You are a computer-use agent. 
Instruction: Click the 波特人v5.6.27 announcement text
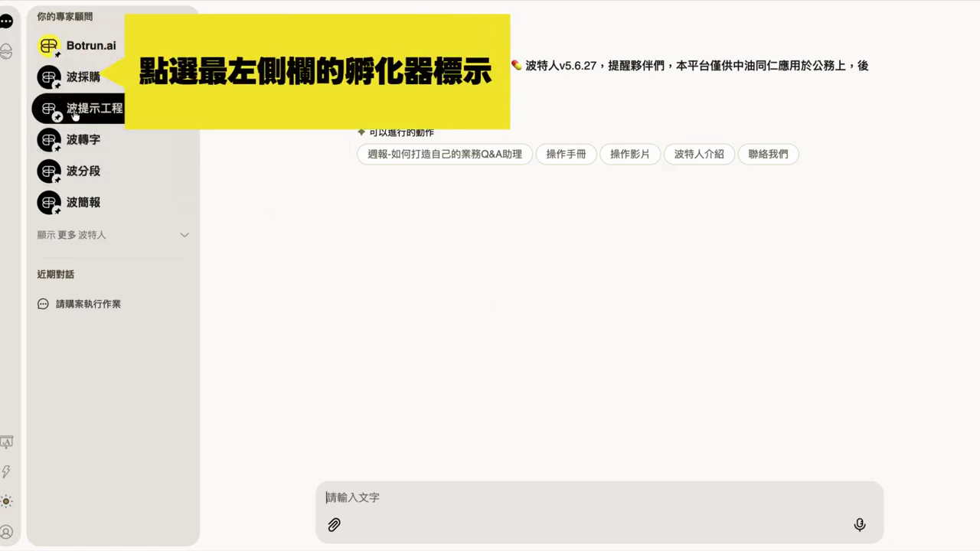coord(689,66)
